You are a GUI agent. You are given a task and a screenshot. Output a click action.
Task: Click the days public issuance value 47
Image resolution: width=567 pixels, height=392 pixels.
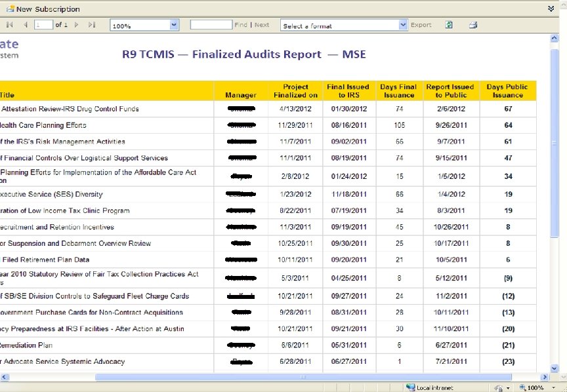pyautogui.click(x=508, y=158)
